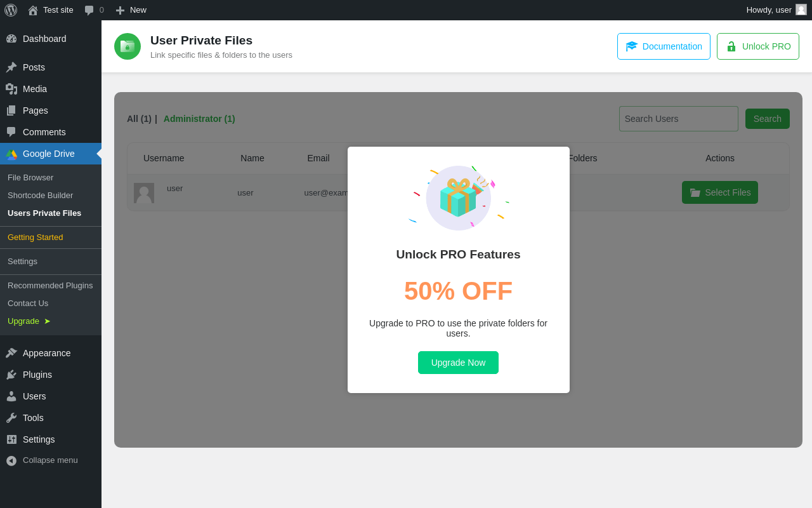Click the User Private Files folder logo
Image resolution: width=812 pixels, height=508 pixels.
[128, 46]
